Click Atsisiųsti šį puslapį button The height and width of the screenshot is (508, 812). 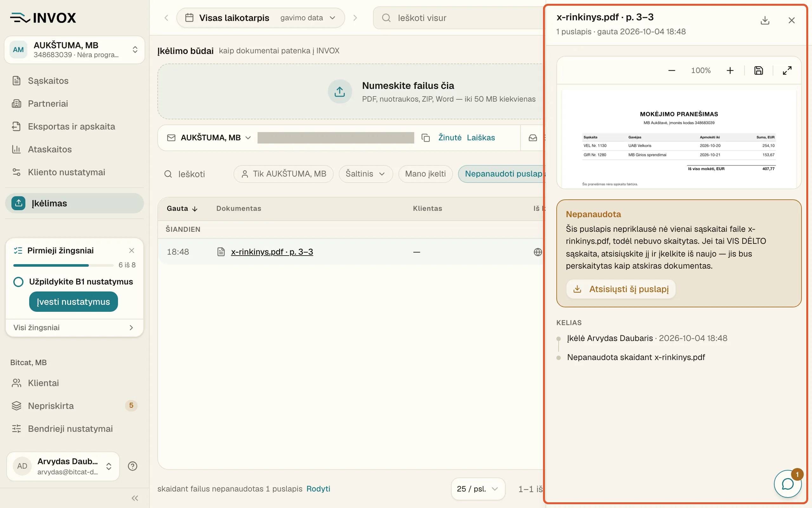pos(621,289)
